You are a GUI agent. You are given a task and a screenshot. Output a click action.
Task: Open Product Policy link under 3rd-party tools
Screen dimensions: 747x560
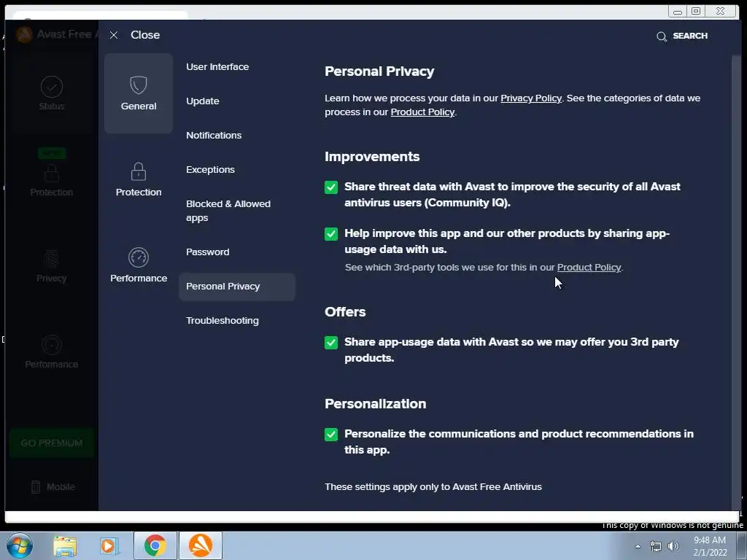589,267
